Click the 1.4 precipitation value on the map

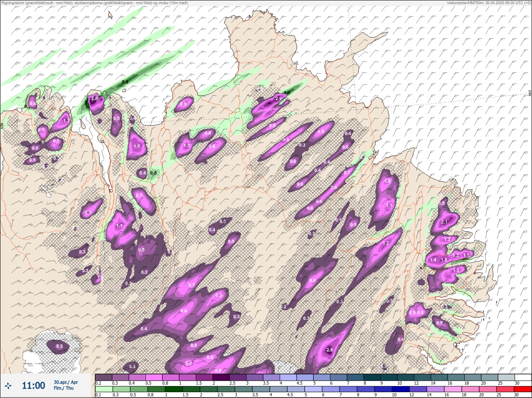point(433,260)
